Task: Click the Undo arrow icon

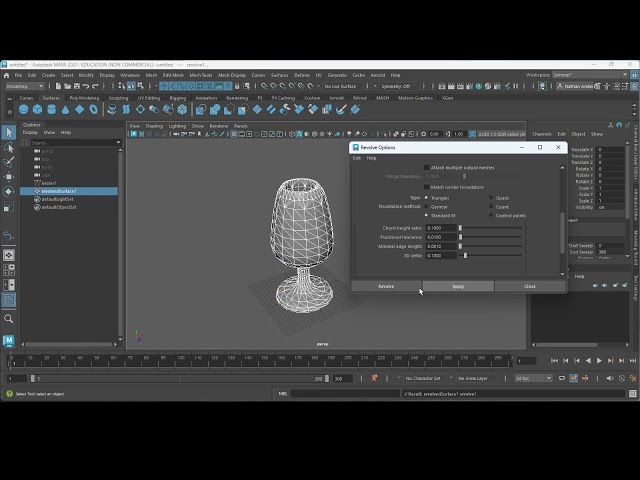Action: click(86, 86)
